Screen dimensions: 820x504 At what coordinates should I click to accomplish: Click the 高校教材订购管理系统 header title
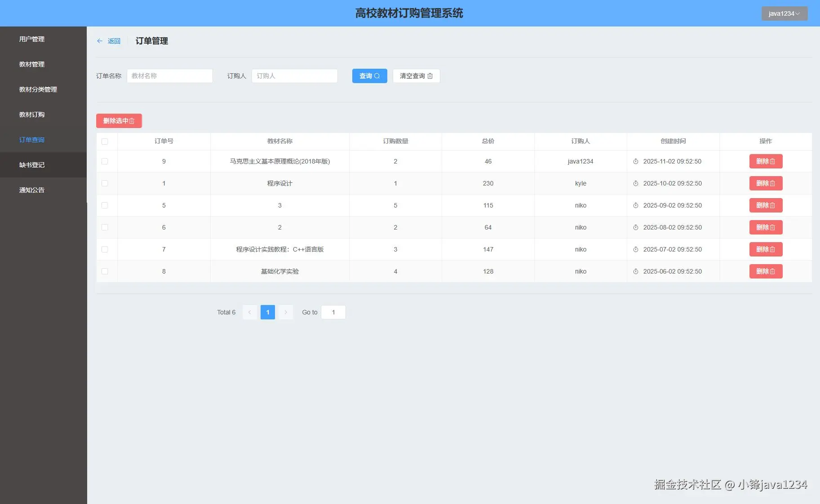point(409,13)
